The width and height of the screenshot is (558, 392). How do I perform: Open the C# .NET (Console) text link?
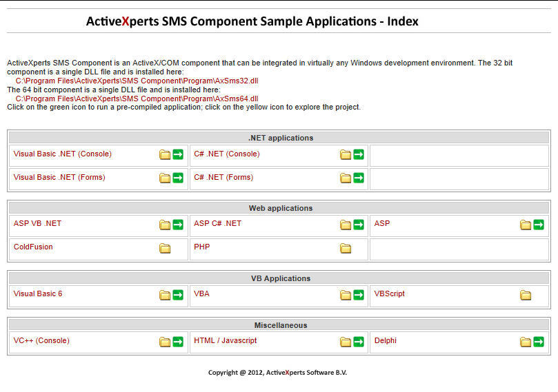227,154
